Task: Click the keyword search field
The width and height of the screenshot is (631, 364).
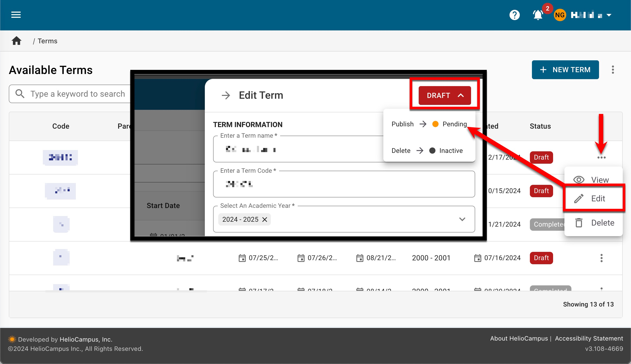Action: (77, 94)
